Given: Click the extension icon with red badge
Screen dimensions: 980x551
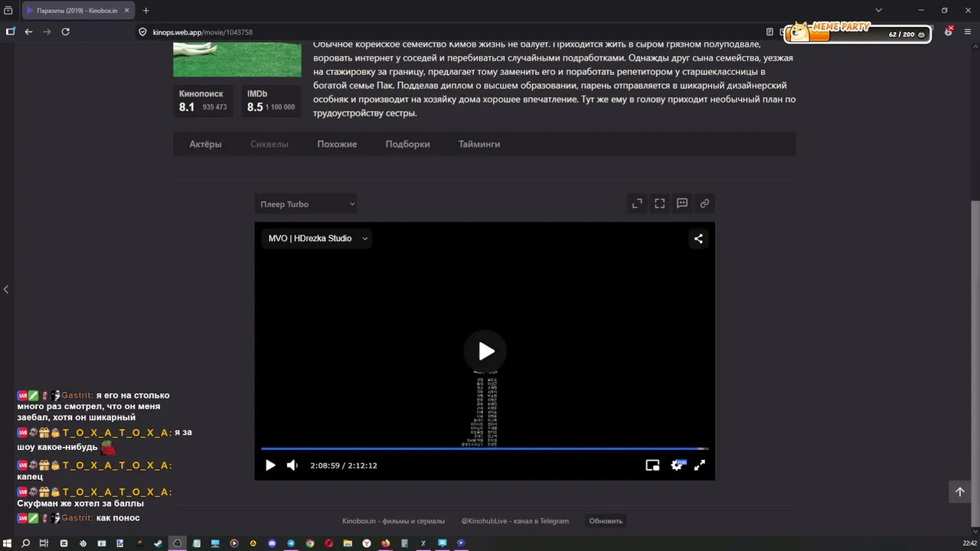Looking at the screenshot, I should [x=949, y=31].
